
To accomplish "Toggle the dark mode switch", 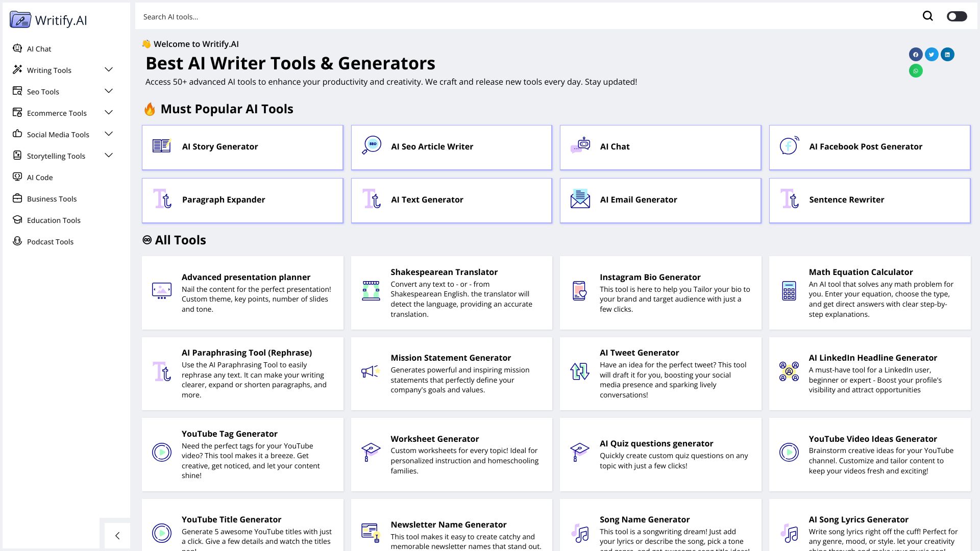I will [957, 16].
